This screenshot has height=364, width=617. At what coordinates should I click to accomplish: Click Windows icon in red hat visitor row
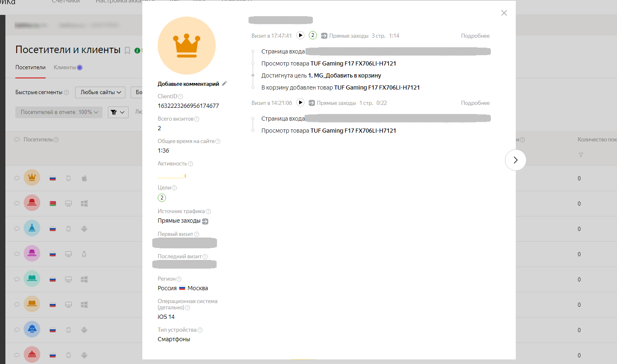[x=84, y=204]
